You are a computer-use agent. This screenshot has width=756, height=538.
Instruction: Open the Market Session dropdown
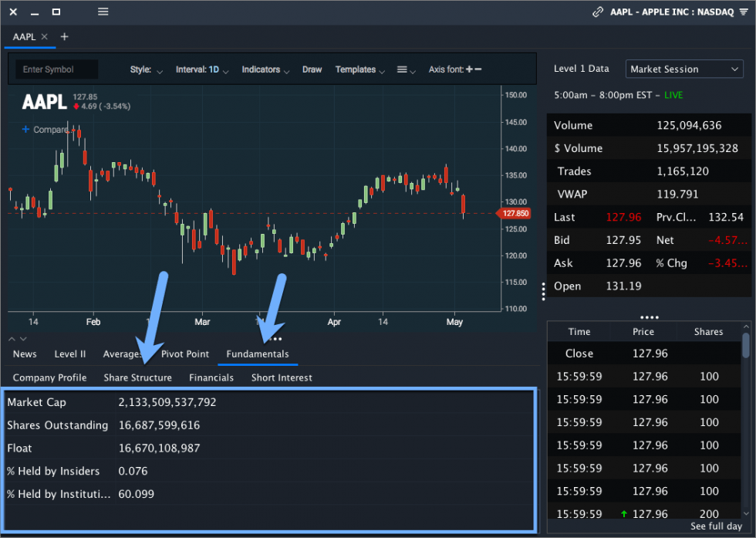[x=683, y=69]
